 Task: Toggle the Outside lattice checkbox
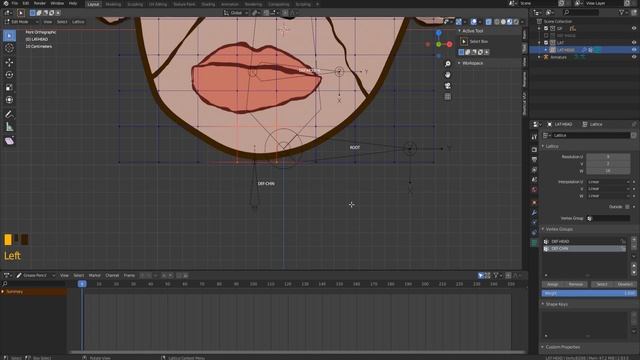point(627,207)
